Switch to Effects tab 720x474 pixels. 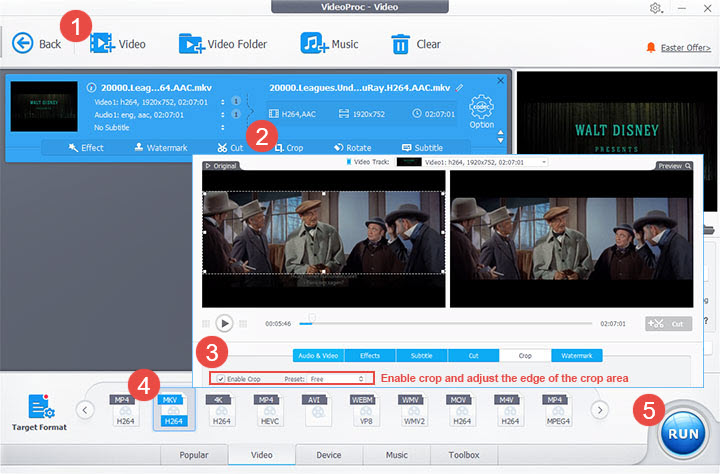tap(370, 356)
